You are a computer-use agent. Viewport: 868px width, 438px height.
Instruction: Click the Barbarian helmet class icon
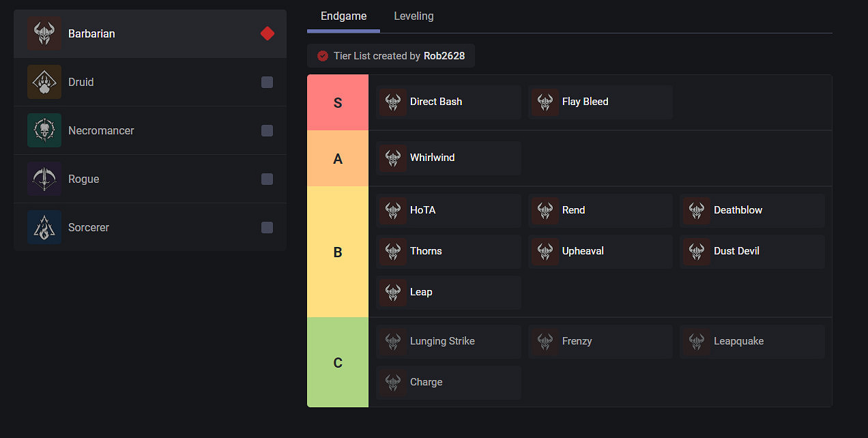[44, 33]
